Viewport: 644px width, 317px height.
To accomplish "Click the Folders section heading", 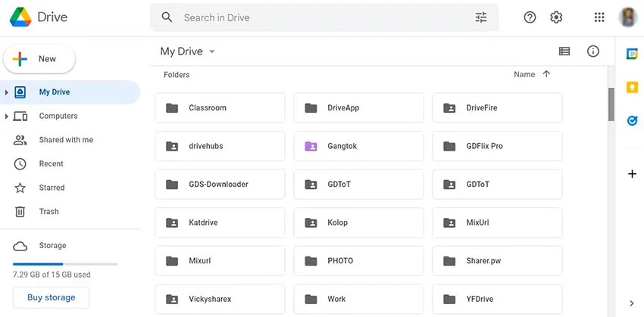I will tap(177, 75).
